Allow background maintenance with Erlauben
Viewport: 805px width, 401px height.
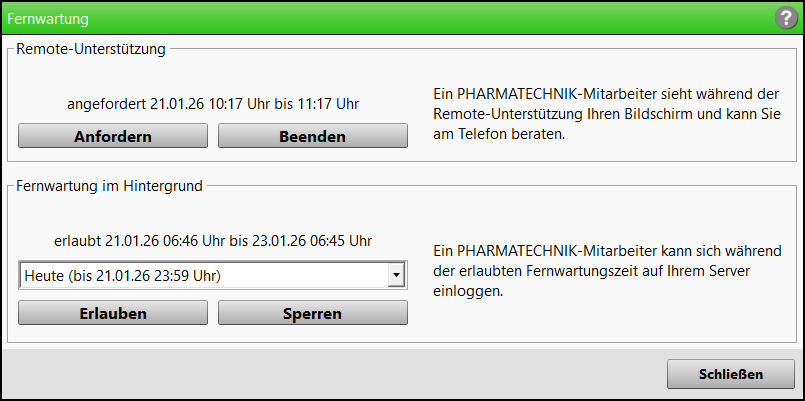point(113,313)
